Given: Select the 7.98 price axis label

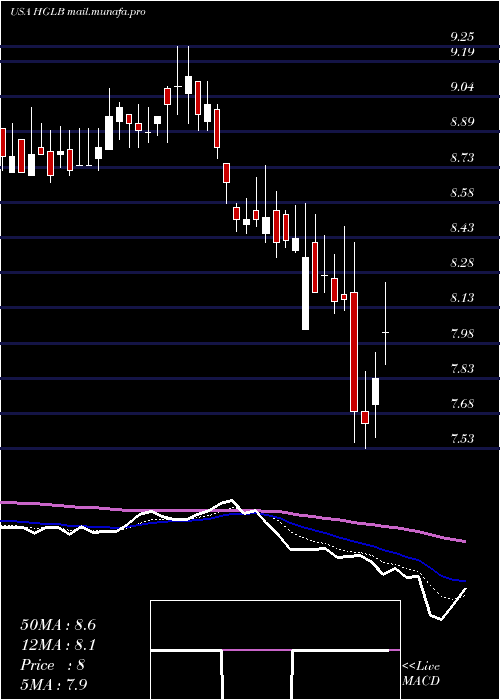Looking at the screenshot, I should pyautogui.click(x=462, y=333).
